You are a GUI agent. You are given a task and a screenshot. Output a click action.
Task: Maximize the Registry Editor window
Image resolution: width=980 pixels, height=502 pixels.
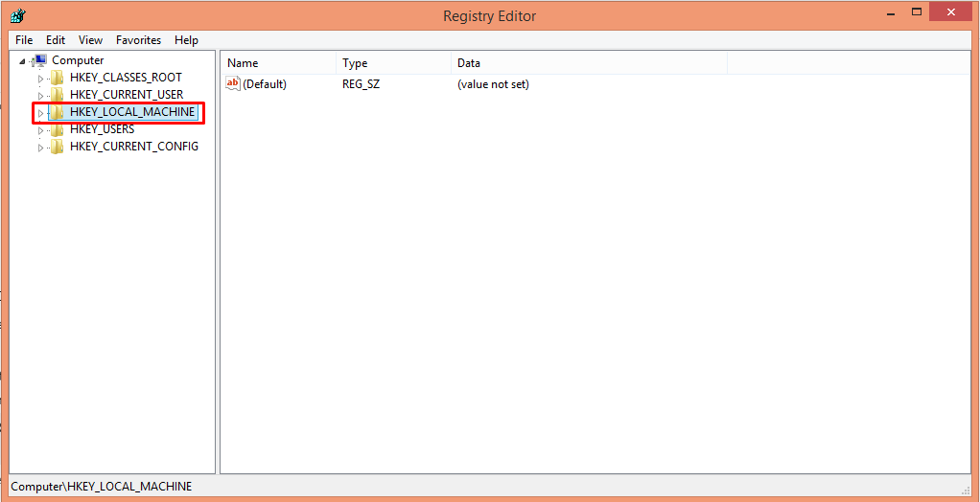[917, 11]
